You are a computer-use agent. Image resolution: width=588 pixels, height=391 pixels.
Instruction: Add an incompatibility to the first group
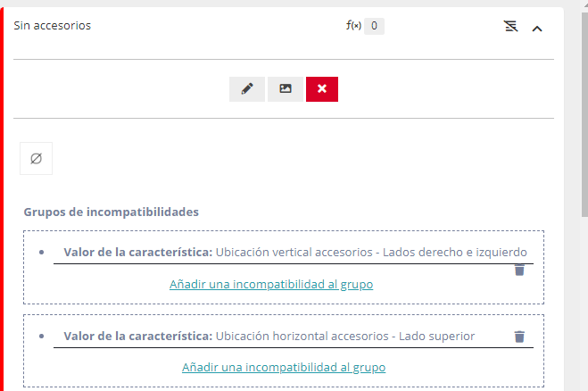pos(271,285)
